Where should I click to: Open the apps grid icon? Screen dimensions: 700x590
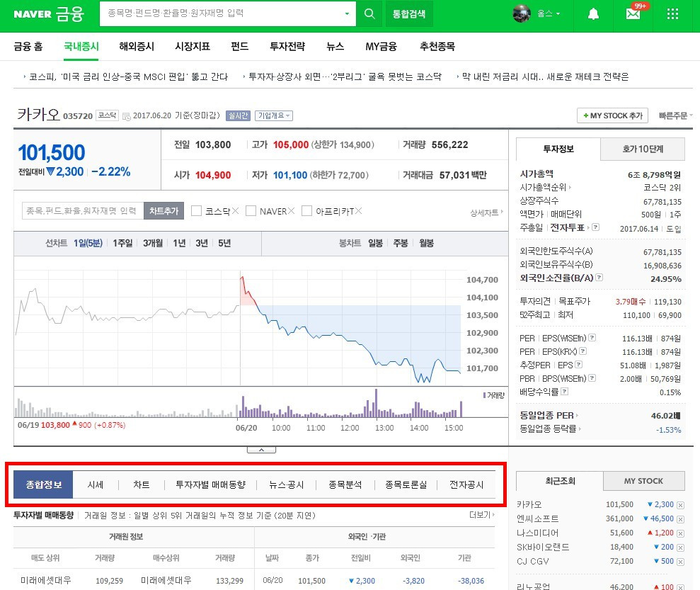click(672, 14)
